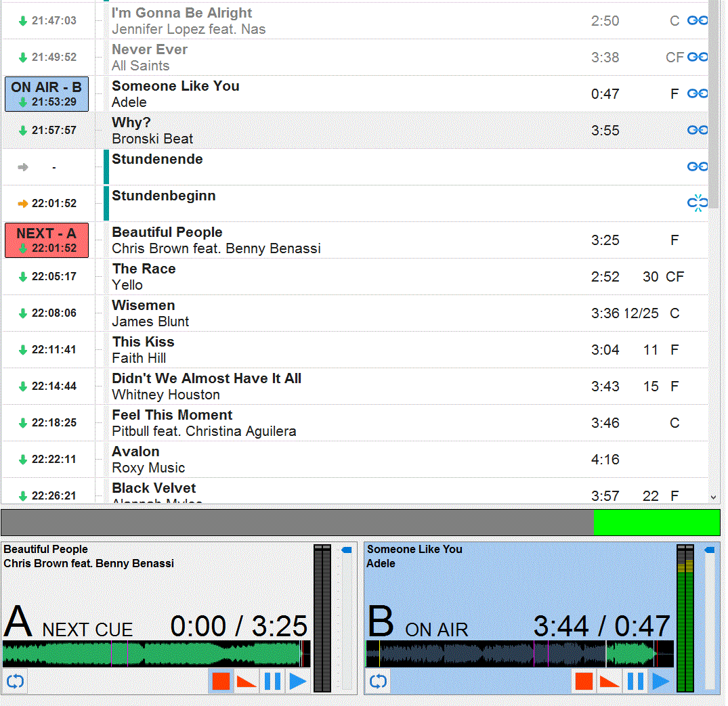Select the NEXT - A status badge
This screenshot has height=706, width=728.
click(x=47, y=240)
